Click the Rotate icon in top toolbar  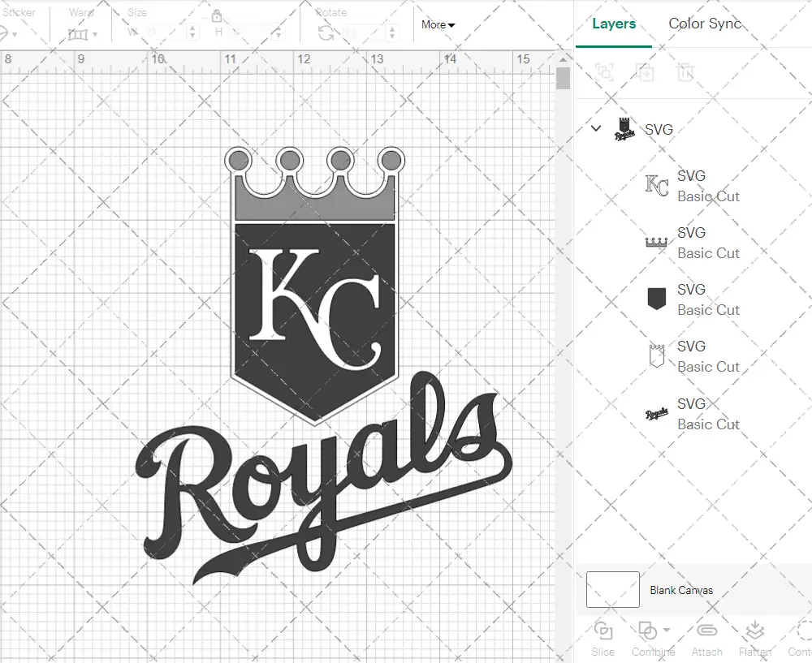tap(326, 32)
